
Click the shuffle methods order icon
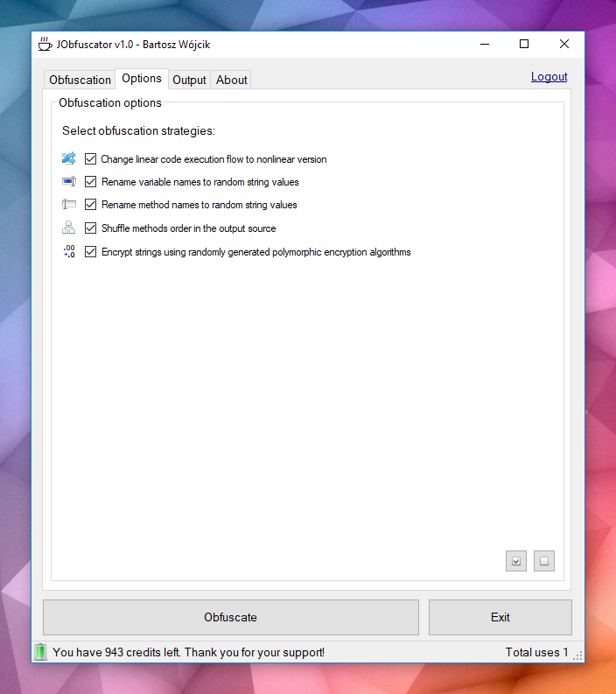pos(68,228)
